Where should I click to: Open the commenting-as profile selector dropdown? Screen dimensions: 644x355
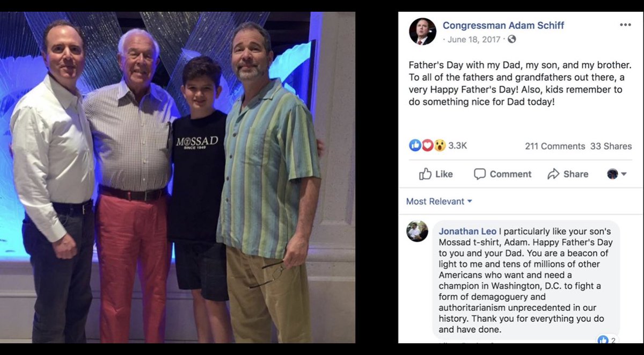click(x=617, y=174)
